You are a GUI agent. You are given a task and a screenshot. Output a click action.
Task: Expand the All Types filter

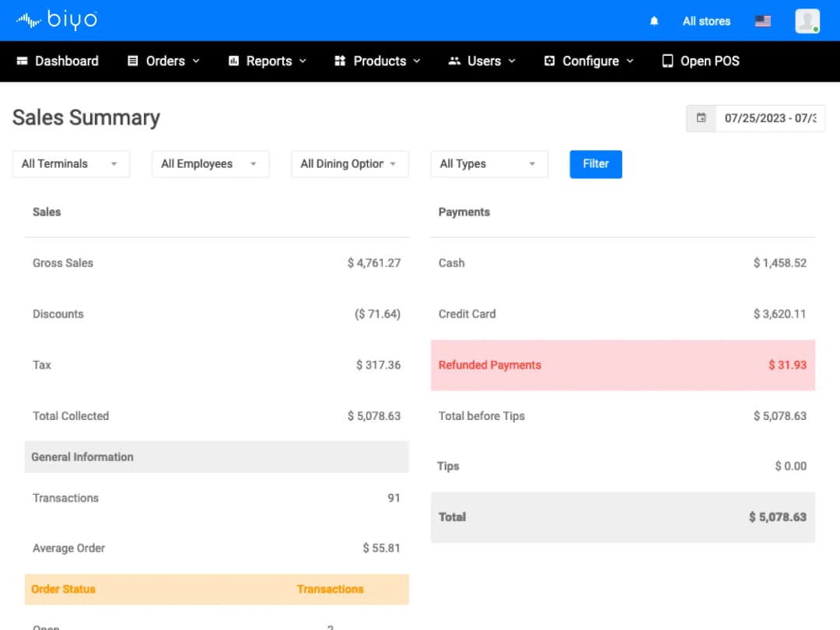(488, 164)
